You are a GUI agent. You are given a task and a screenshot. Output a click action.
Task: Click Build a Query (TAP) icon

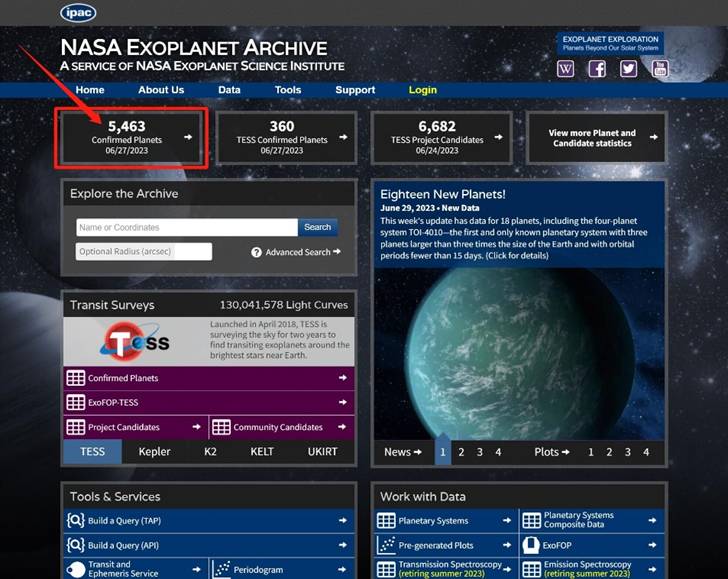coord(76,520)
